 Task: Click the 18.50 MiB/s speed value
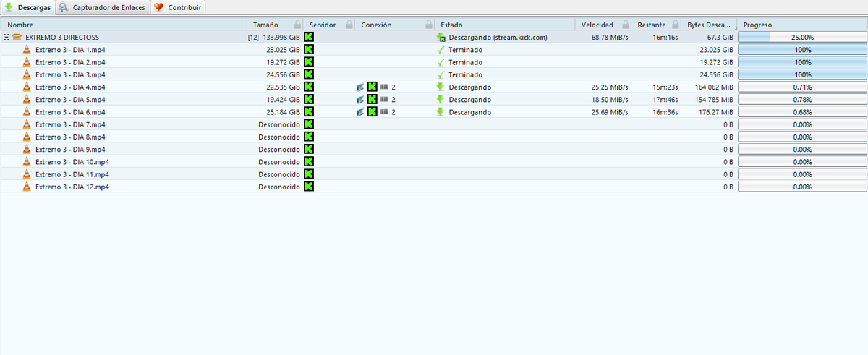pos(610,100)
